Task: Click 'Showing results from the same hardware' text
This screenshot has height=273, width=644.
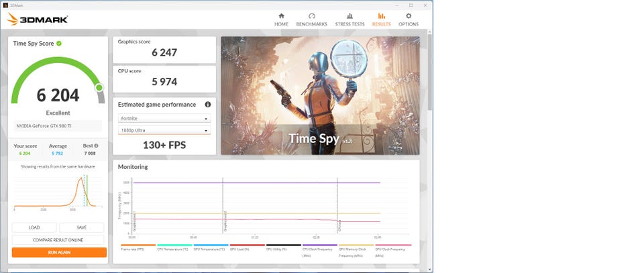Action: 58,166
